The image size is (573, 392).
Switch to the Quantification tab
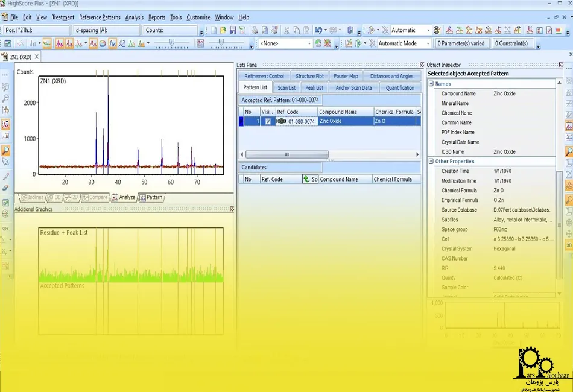pos(400,88)
